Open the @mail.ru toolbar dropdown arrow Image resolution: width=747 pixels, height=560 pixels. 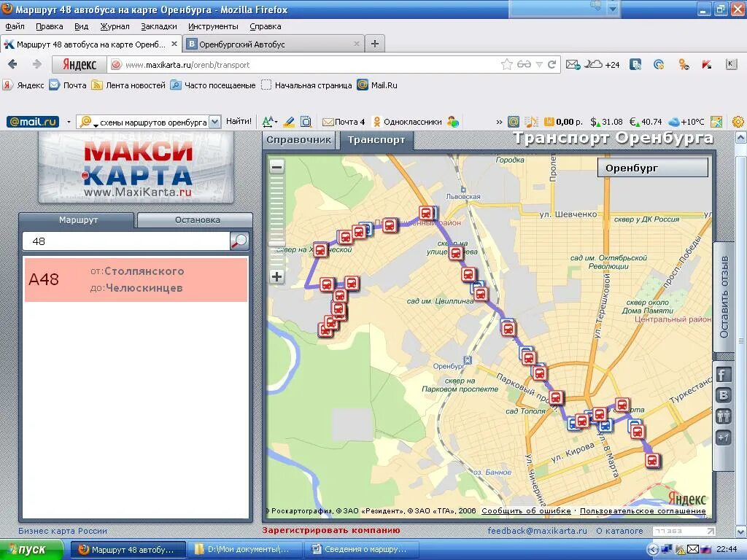click(x=69, y=122)
